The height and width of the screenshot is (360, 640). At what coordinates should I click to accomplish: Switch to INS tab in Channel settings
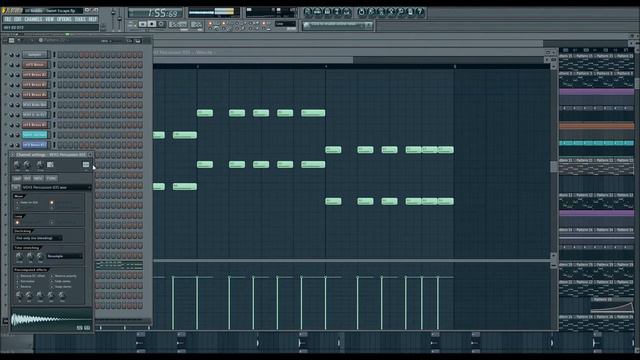(x=27, y=178)
